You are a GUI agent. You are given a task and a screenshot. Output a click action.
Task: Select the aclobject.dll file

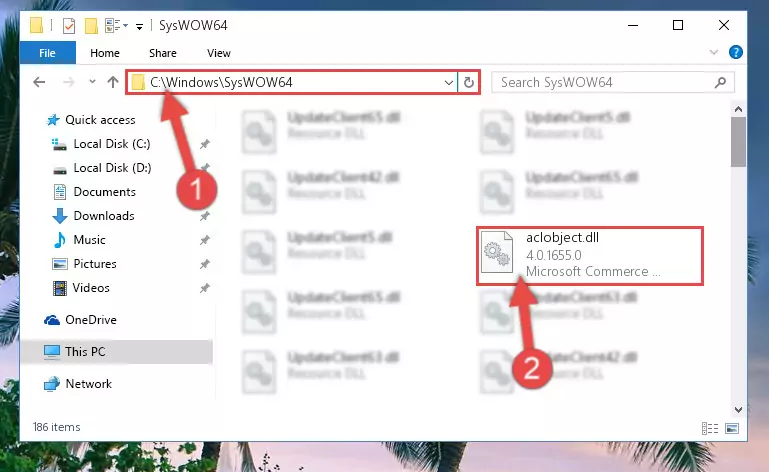(590, 256)
